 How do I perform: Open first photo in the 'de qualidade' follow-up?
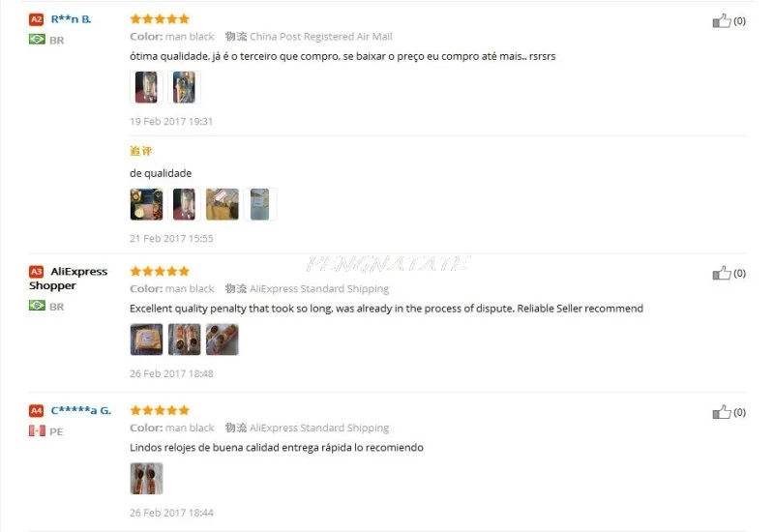pos(146,204)
